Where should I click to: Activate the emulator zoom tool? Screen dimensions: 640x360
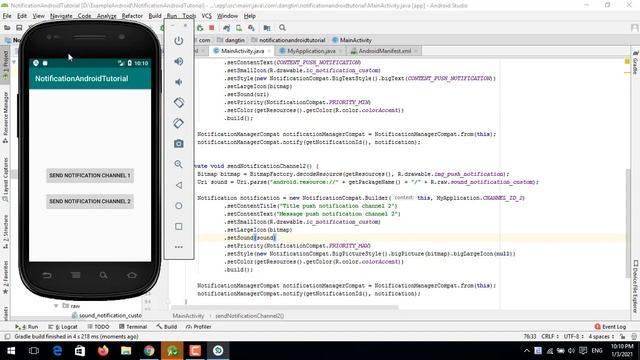tap(178, 164)
